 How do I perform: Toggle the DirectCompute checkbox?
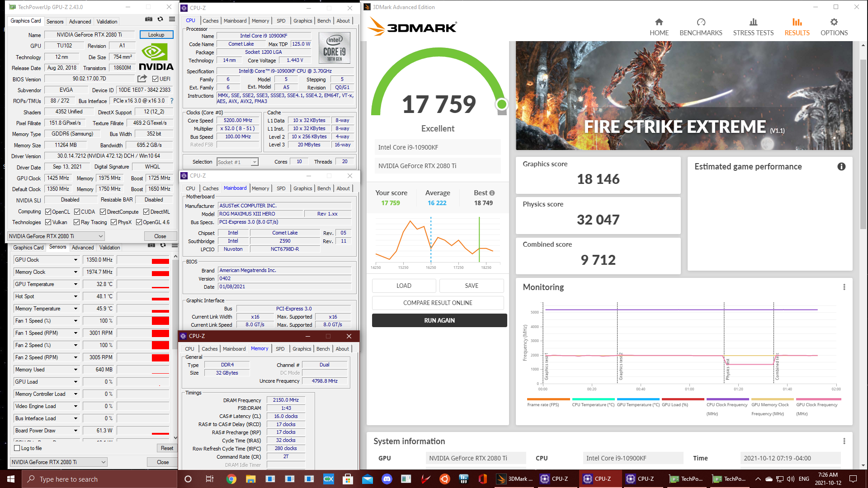click(x=103, y=212)
